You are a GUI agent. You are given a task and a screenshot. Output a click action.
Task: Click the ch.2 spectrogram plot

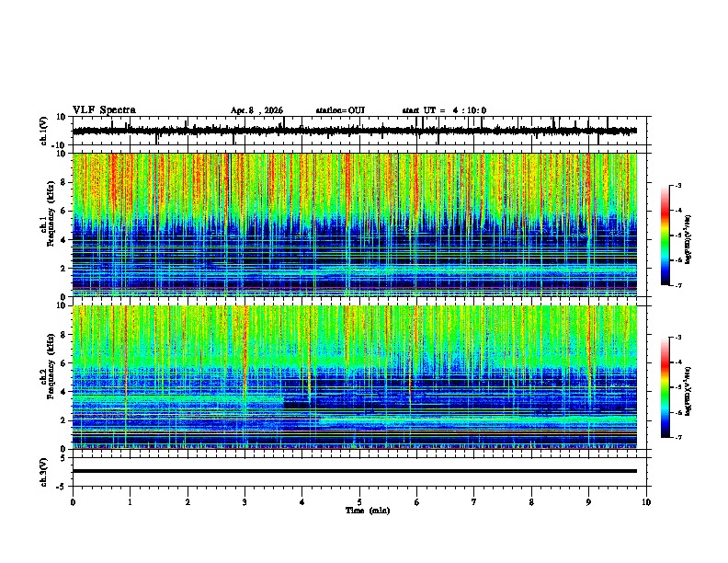pyautogui.click(x=355, y=377)
